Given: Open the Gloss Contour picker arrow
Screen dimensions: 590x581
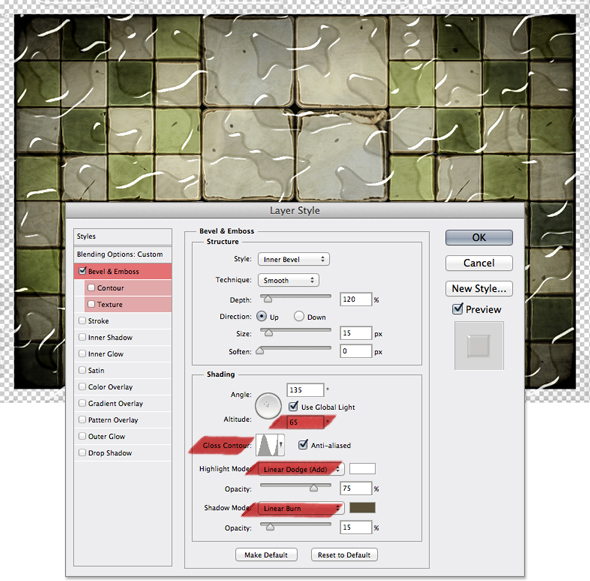Looking at the screenshot, I should coord(281,445).
